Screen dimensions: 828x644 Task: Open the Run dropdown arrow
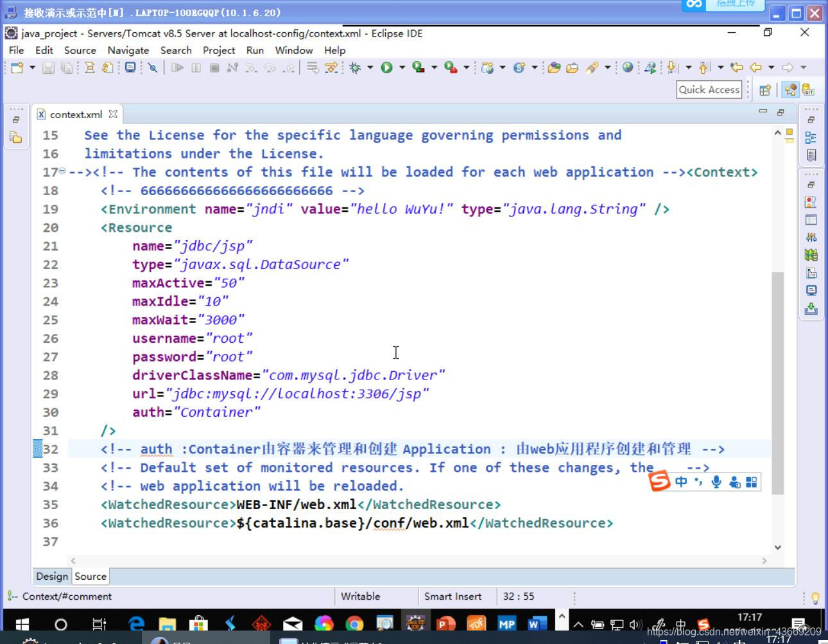point(402,67)
